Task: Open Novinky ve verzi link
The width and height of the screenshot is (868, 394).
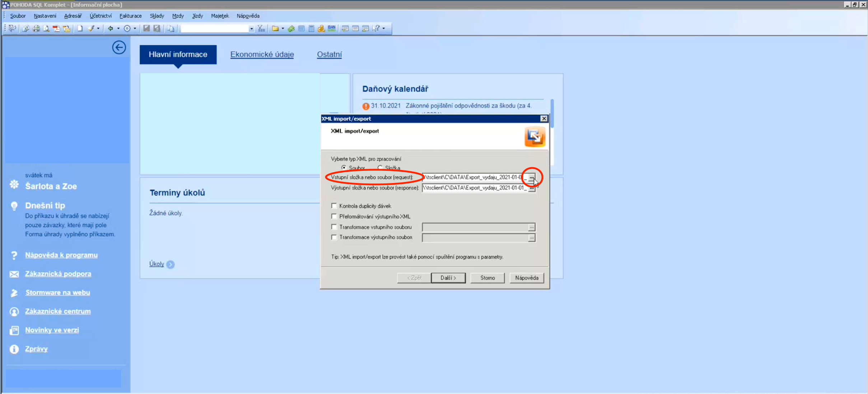Action: (52, 330)
